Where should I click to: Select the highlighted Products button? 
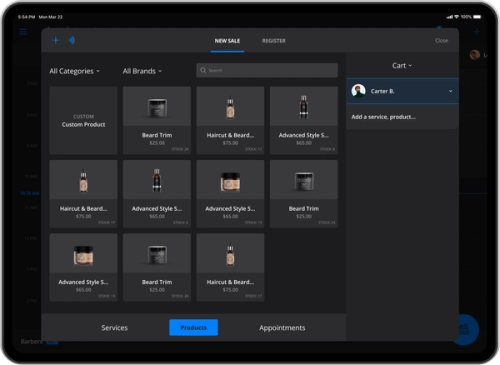point(194,328)
